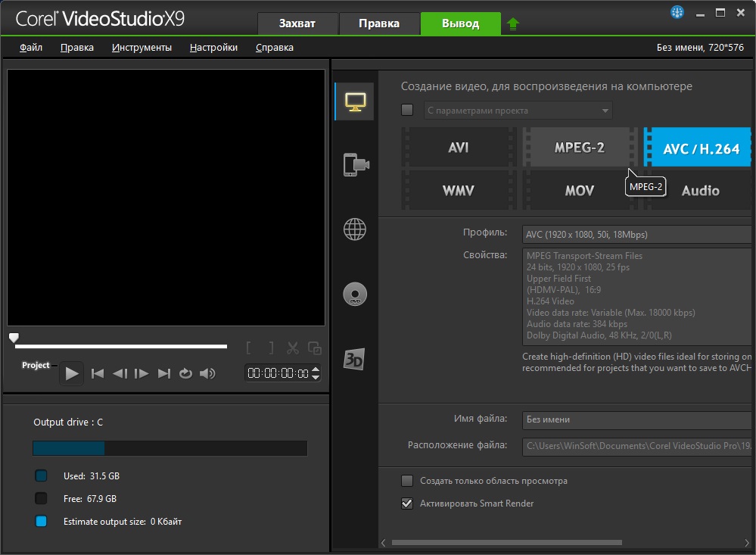Image resolution: width=756 pixels, height=555 pixels.
Task: Open the Правка menu in menu bar
Action: point(77,47)
